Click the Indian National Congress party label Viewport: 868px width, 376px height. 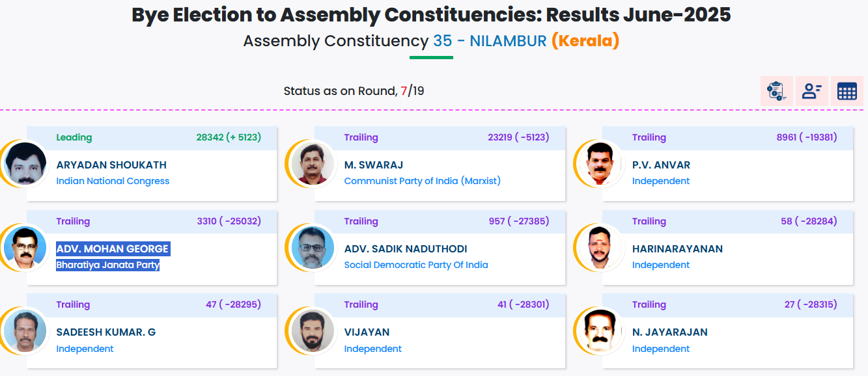click(x=113, y=181)
